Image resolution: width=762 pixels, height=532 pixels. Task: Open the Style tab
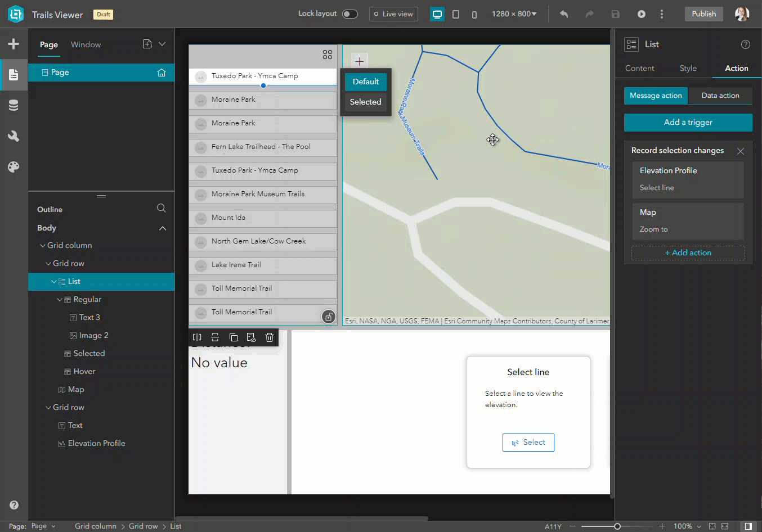(688, 68)
